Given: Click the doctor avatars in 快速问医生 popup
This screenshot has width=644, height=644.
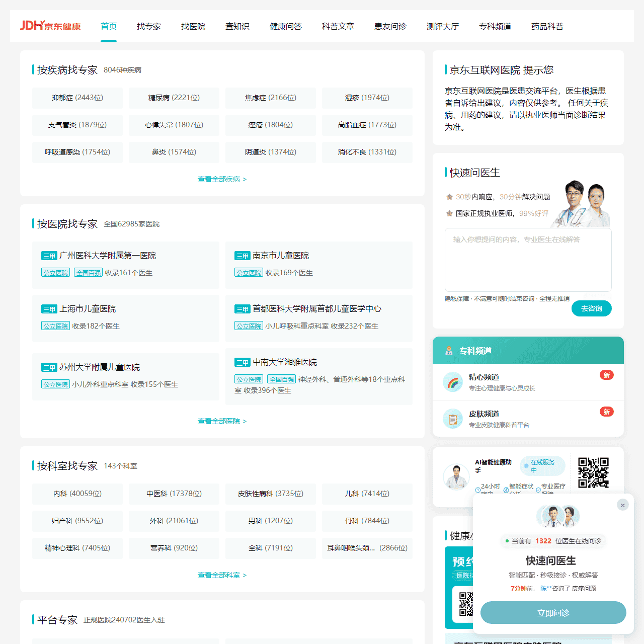Looking at the screenshot, I should [557, 516].
